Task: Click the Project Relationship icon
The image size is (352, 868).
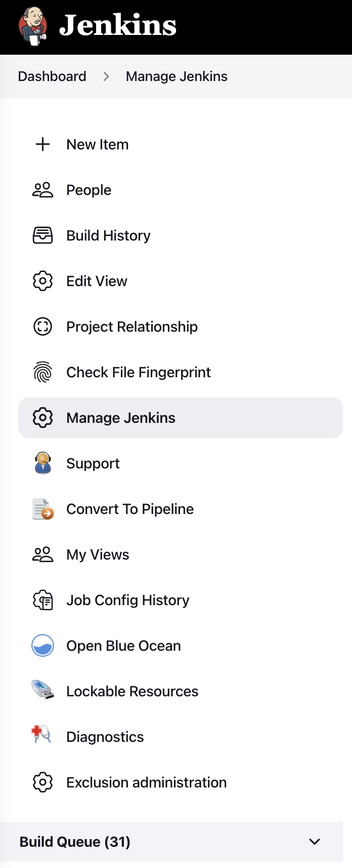Action: pyautogui.click(x=43, y=327)
